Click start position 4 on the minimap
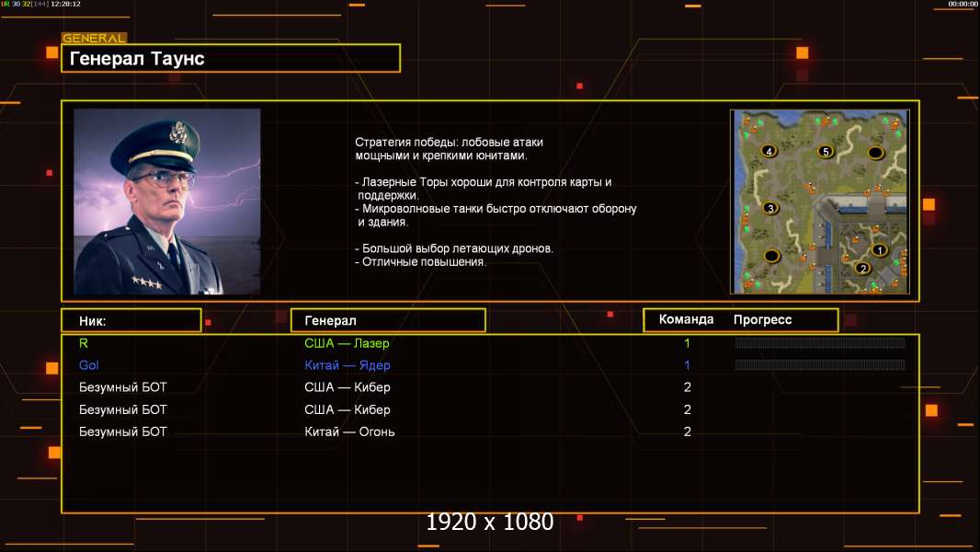Image resolution: width=980 pixels, height=552 pixels. pos(769,151)
